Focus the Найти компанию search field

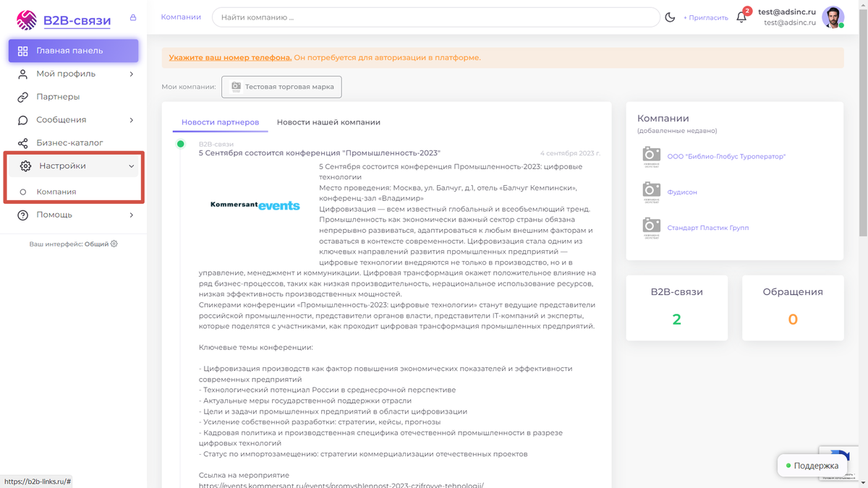pos(435,17)
